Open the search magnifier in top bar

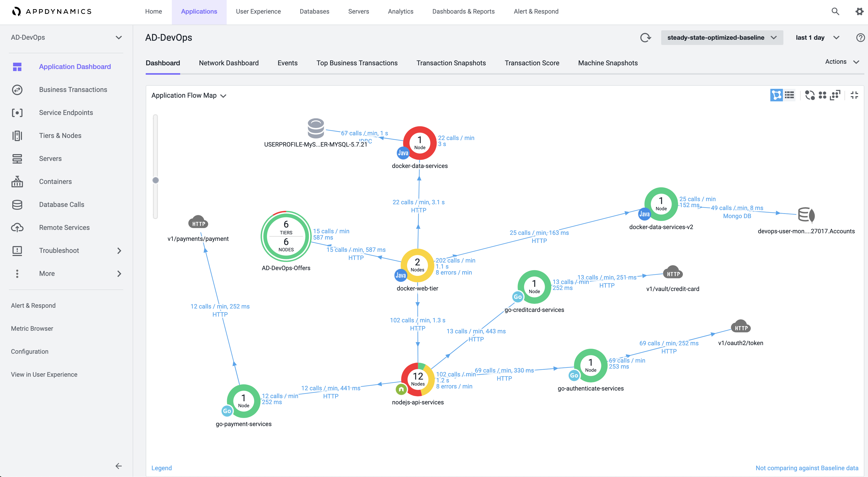[835, 11]
